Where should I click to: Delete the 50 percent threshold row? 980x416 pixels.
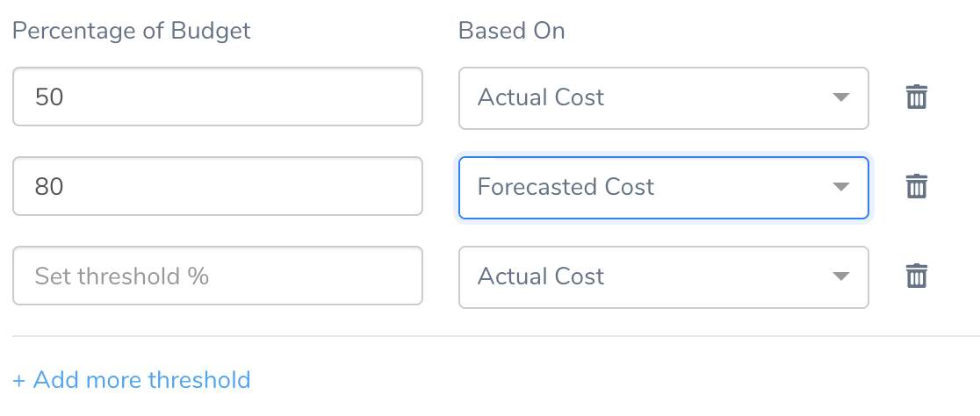[x=916, y=97]
